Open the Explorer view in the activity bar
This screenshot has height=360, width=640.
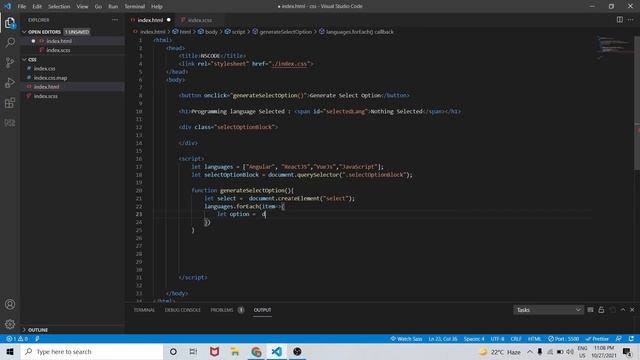coord(10,23)
